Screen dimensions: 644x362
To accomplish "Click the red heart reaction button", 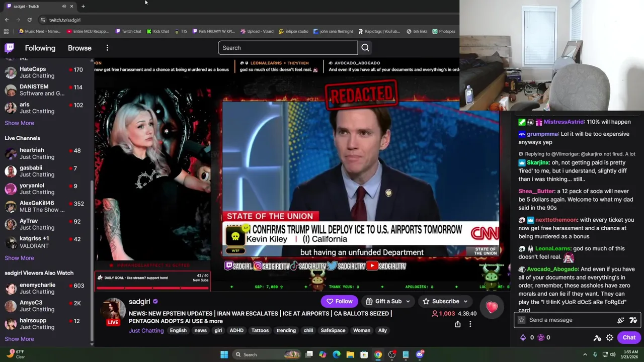I will [492, 307].
